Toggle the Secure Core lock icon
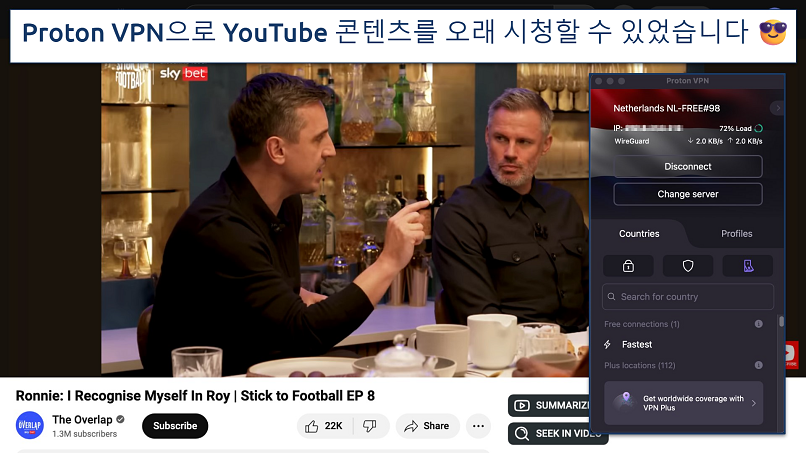Image resolution: width=806 pixels, height=453 pixels. 628,266
